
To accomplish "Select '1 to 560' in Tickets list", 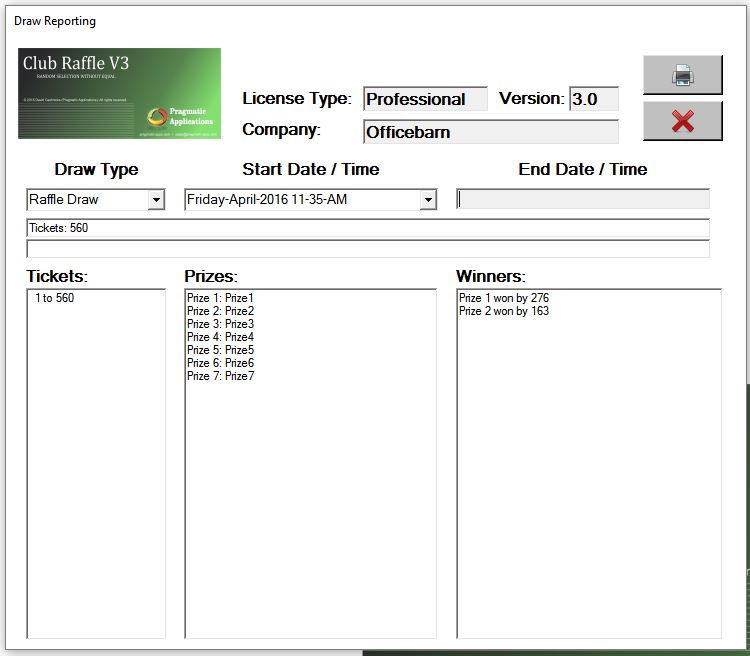I will [x=55, y=298].
